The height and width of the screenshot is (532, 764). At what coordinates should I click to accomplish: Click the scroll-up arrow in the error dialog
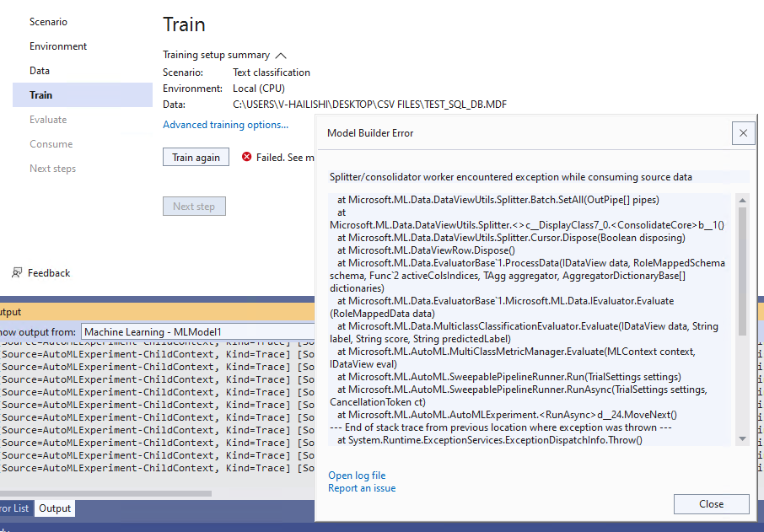[x=743, y=200]
